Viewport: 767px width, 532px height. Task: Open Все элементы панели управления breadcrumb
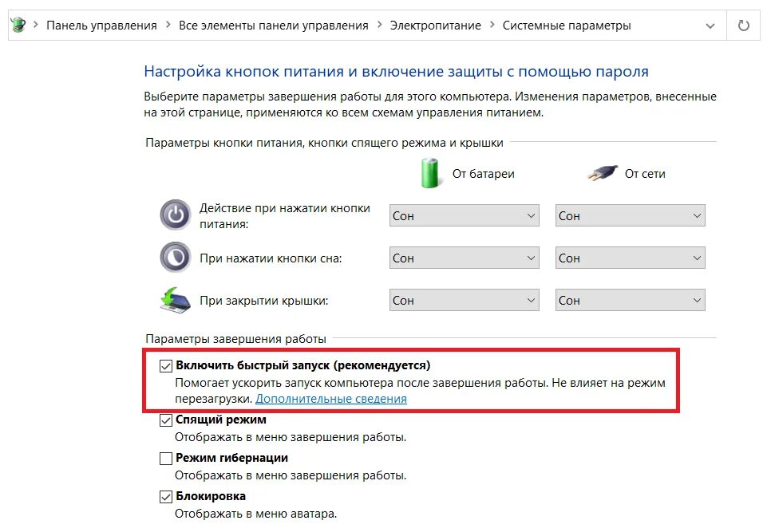click(274, 26)
